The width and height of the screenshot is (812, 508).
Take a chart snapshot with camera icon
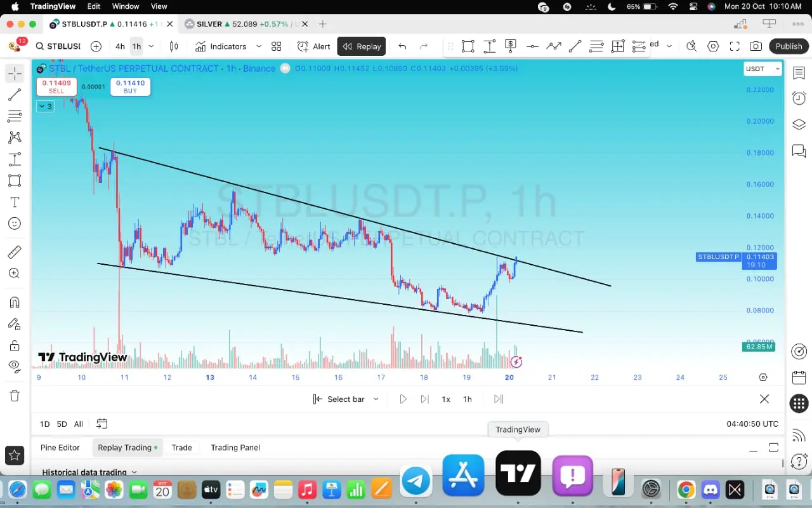point(756,46)
